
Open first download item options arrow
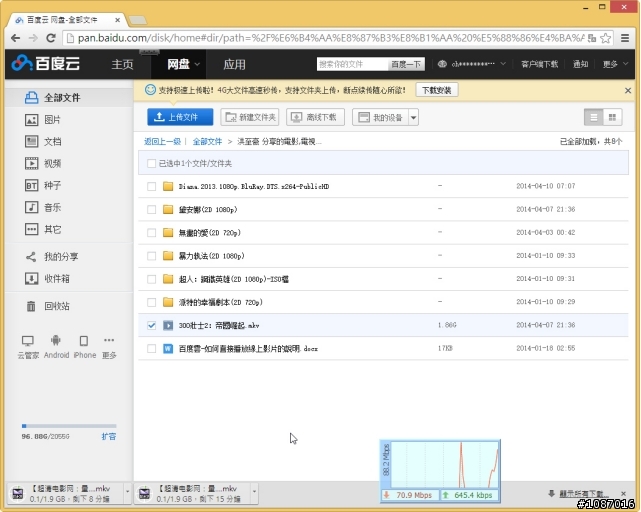click(x=127, y=491)
